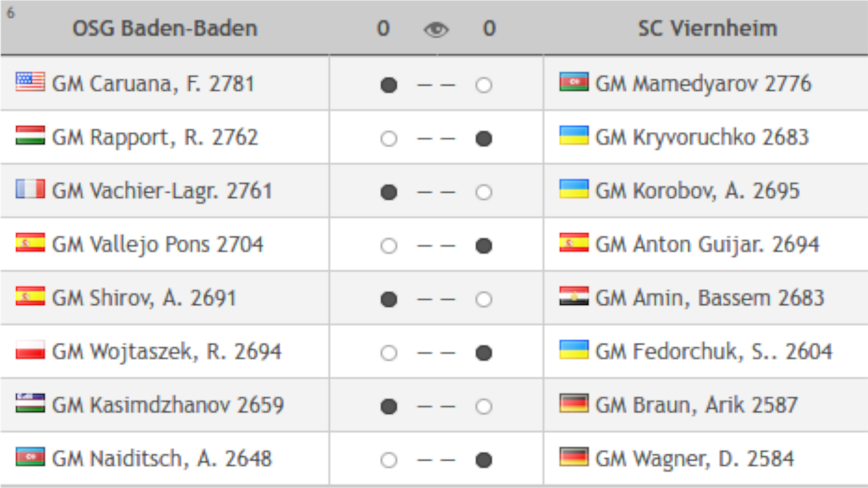Click the Ukrainian flag beside Kryvoruchko
868x488 pixels.
click(x=574, y=135)
